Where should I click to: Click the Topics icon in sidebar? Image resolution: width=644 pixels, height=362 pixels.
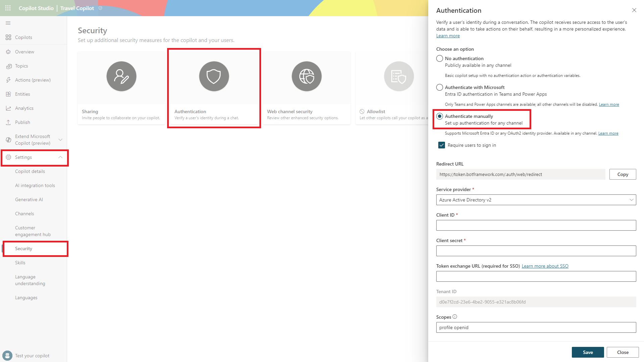[x=9, y=66]
